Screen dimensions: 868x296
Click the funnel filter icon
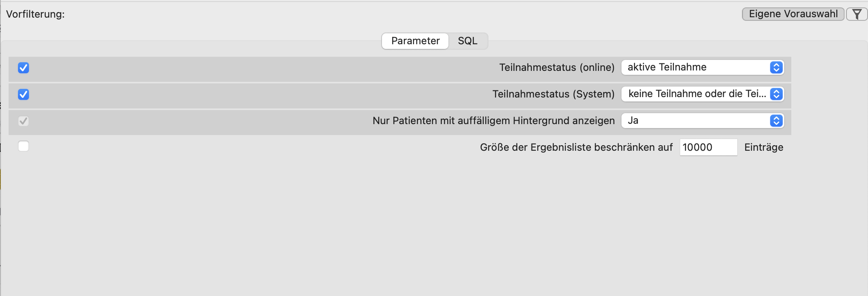click(x=857, y=14)
